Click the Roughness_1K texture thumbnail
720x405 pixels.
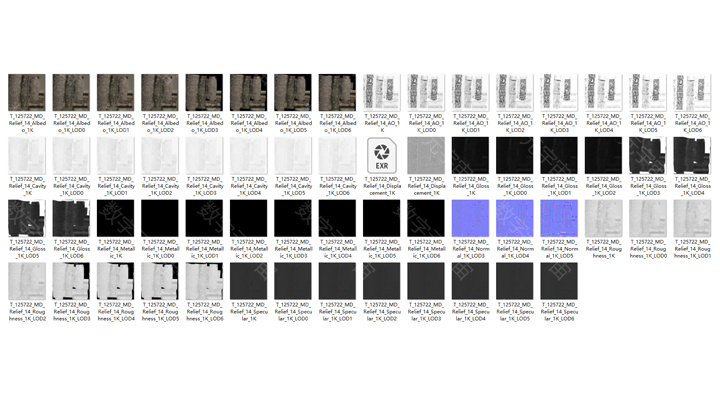click(x=602, y=218)
